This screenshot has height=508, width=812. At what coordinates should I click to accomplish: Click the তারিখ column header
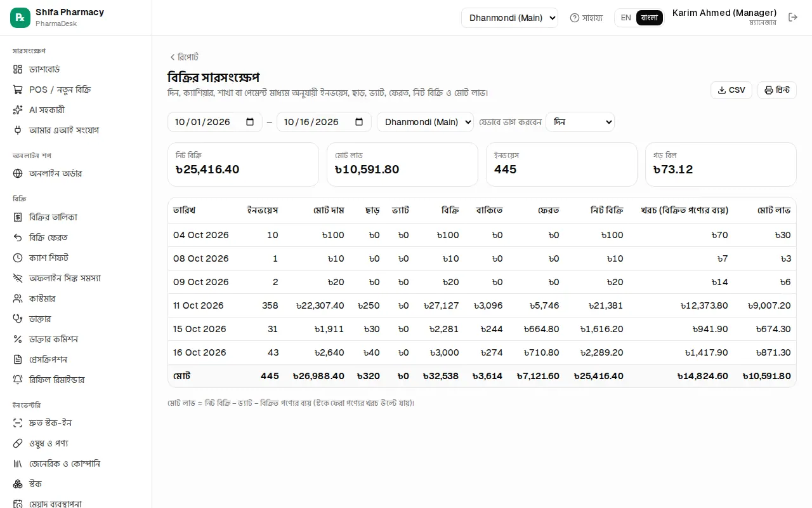coord(185,210)
